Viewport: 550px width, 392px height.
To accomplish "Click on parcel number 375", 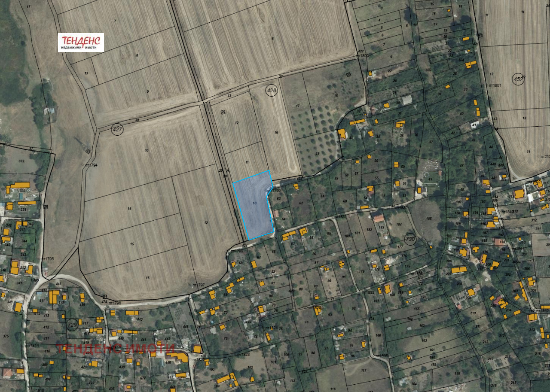I will tap(6, 336).
